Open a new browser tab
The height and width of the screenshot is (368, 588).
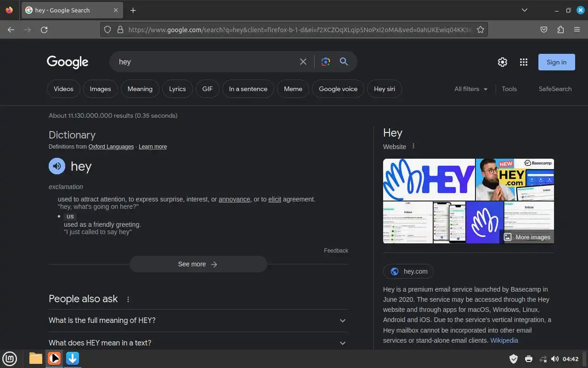[133, 10]
